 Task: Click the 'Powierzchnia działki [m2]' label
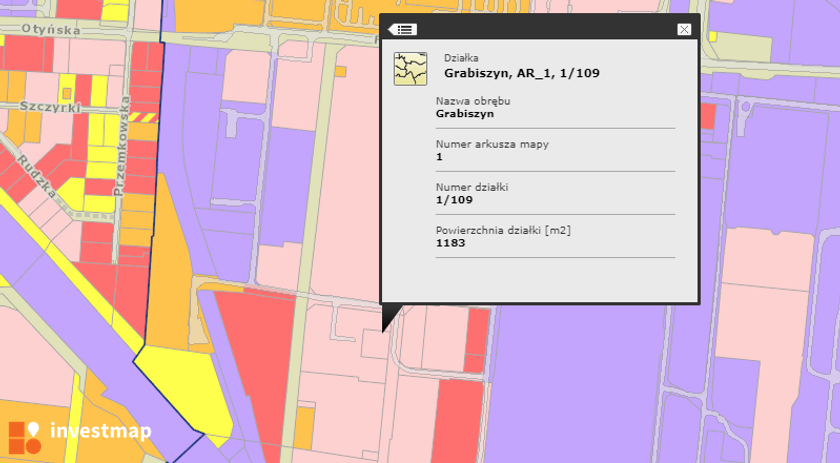pyautogui.click(x=503, y=230)
